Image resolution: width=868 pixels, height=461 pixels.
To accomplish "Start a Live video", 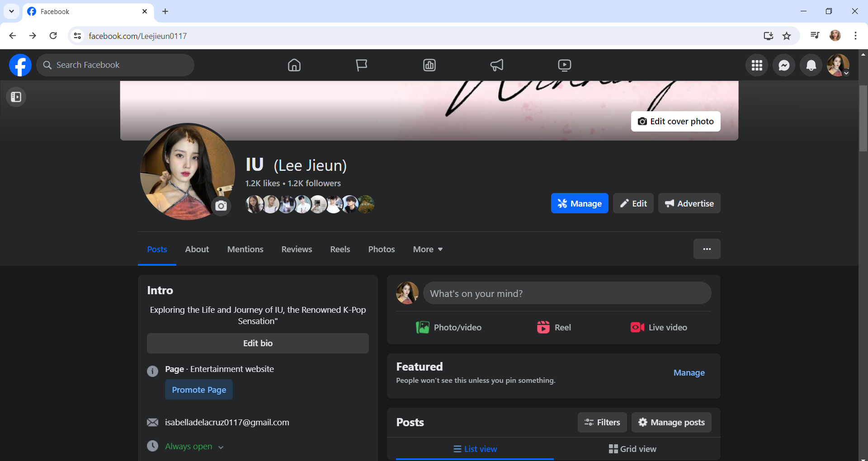I will (x=659, y=327).
